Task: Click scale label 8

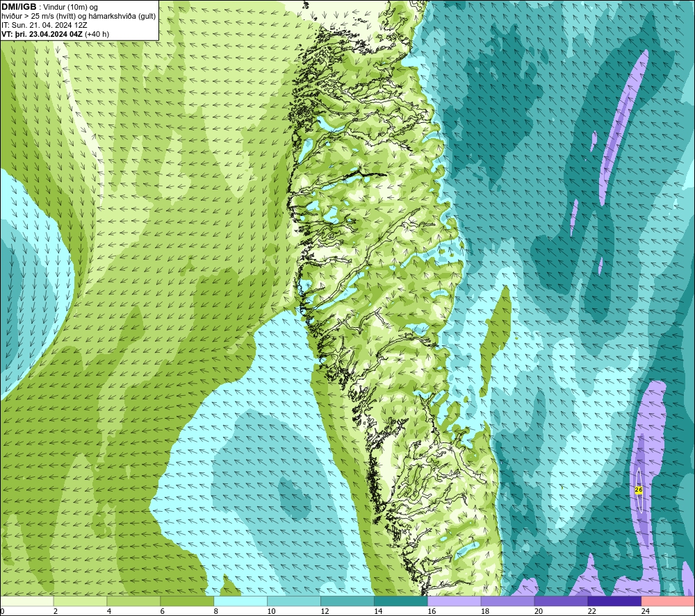Action: click(x=216, y=611)
